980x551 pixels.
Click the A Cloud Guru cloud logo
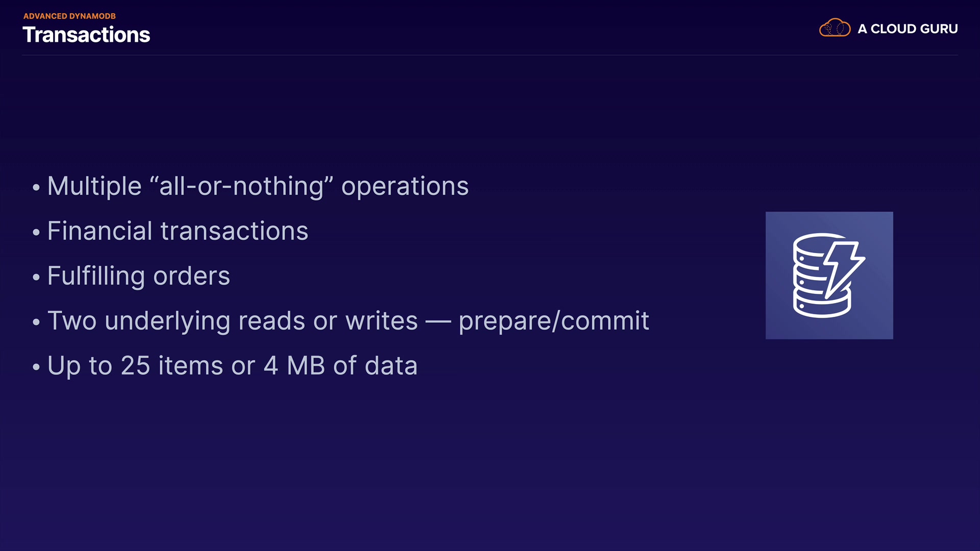point(835,28)
